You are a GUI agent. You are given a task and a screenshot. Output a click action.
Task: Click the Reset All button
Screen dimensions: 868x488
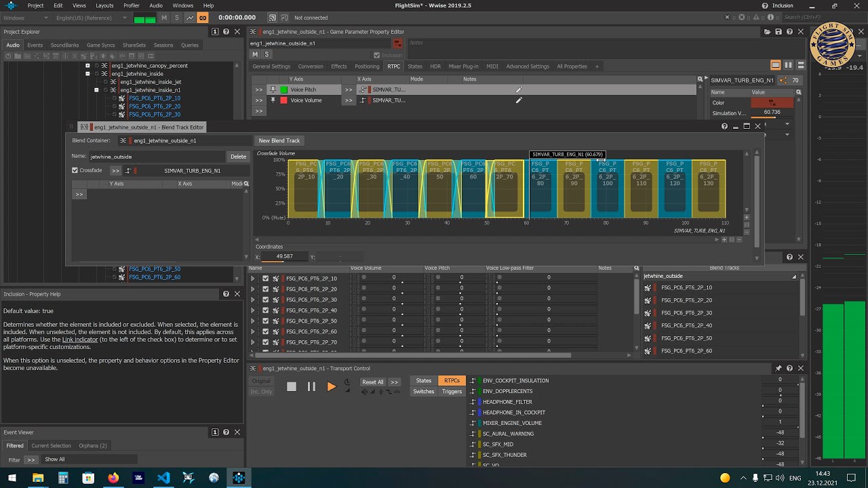coord(372,382)
